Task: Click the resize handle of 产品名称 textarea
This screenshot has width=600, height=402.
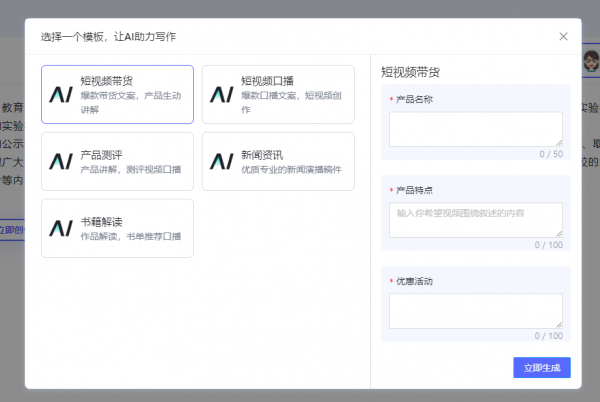Action: (x=559, y=143)
